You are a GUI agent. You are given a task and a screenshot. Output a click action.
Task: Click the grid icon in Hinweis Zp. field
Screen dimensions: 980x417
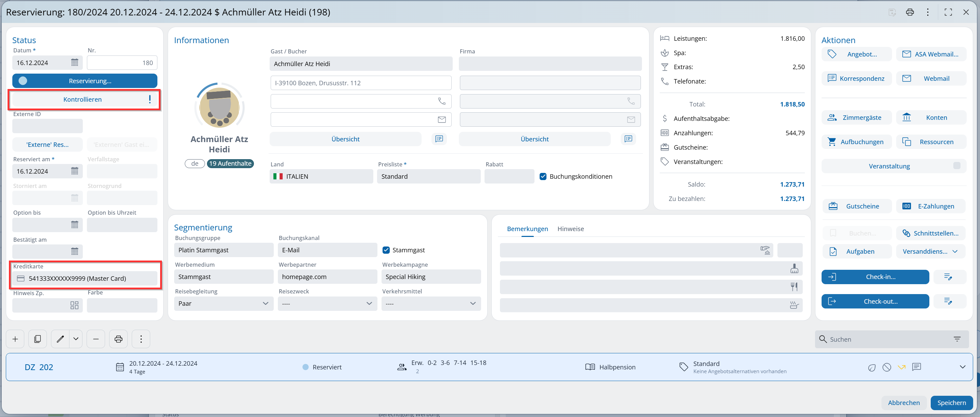tap(75, 305)
